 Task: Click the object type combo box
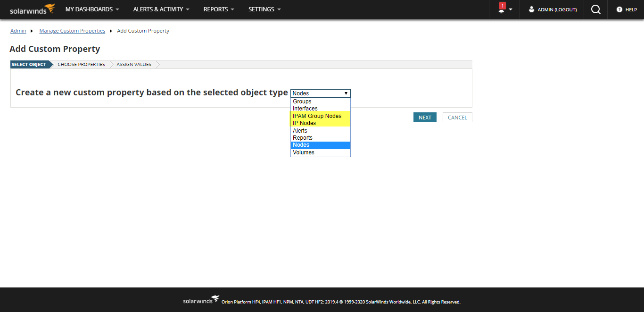pyautogui.click(x=321, y=93)
